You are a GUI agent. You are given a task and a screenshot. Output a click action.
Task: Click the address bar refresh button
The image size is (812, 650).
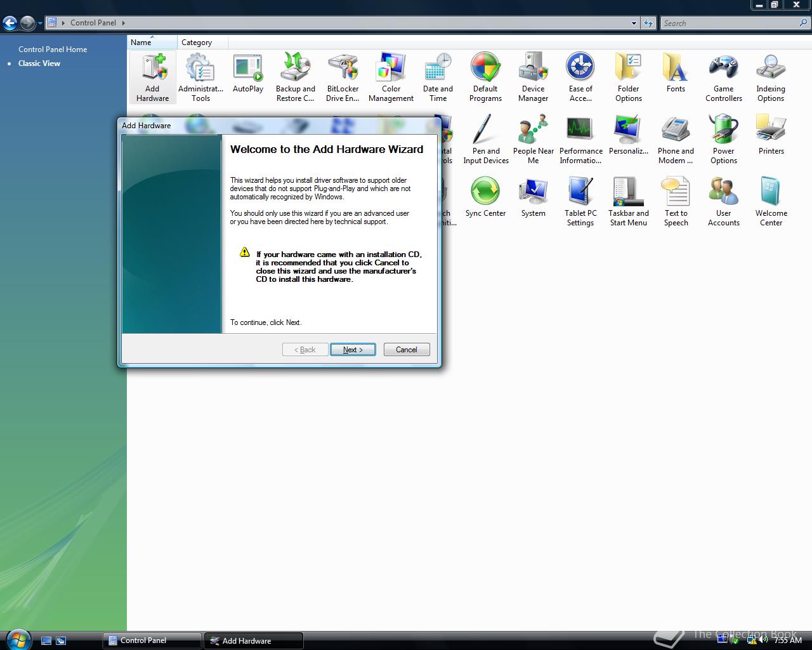pos(648,23)
